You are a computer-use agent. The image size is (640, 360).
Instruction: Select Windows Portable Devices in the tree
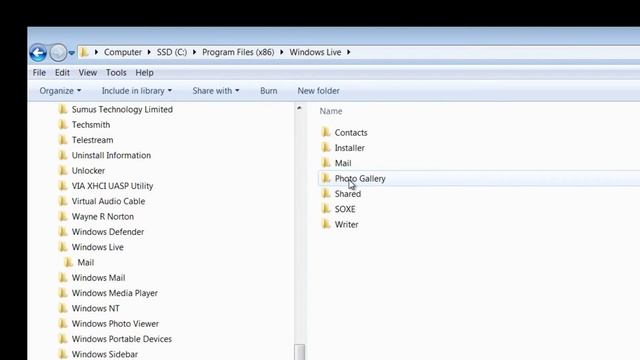[x=122, y=339]
